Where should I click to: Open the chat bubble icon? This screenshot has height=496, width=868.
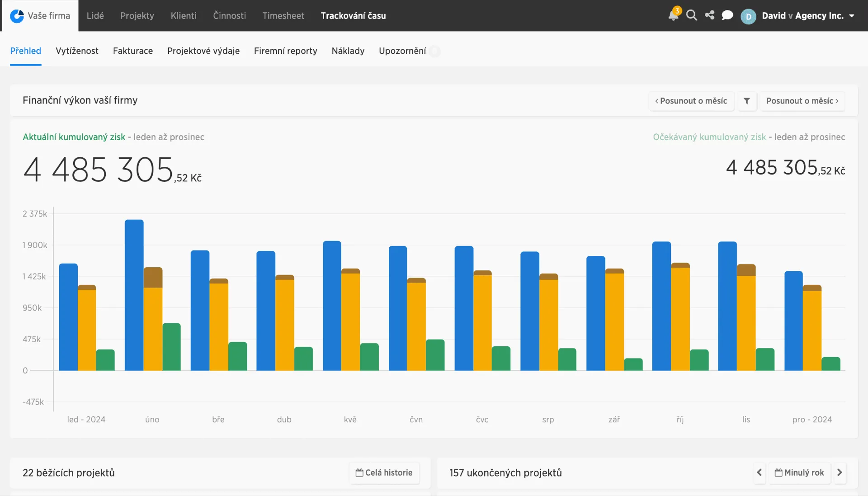[x=727, y=15]
